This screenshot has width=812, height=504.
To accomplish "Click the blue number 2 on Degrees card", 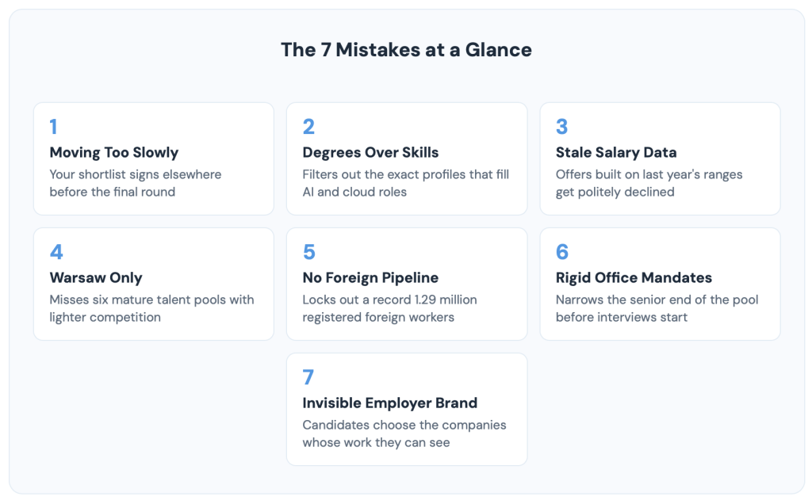I will coord(308,127).
